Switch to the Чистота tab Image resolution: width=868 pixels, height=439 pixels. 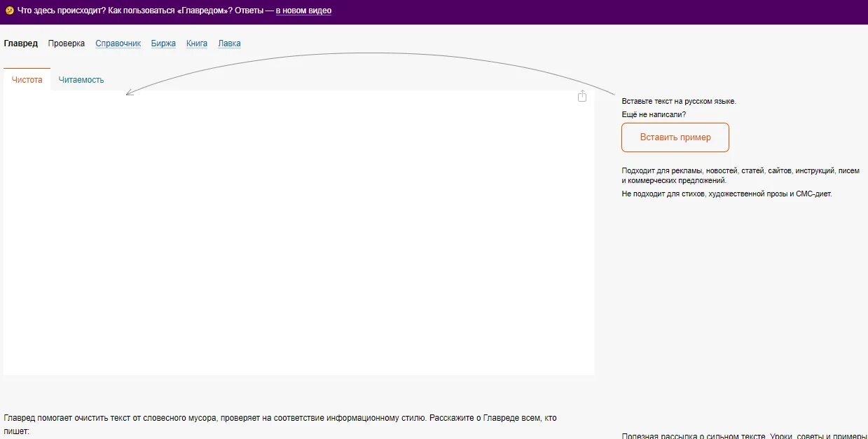point(27,79)
